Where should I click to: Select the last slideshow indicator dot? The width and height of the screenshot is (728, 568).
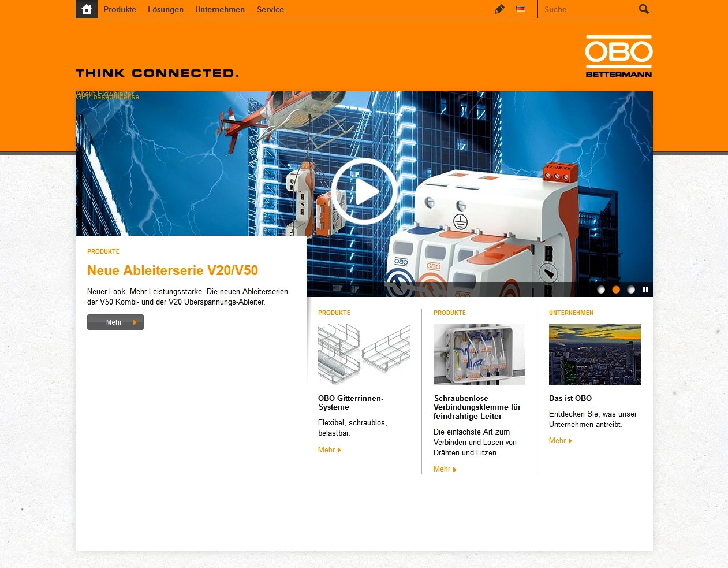click(x=631, y=289)
